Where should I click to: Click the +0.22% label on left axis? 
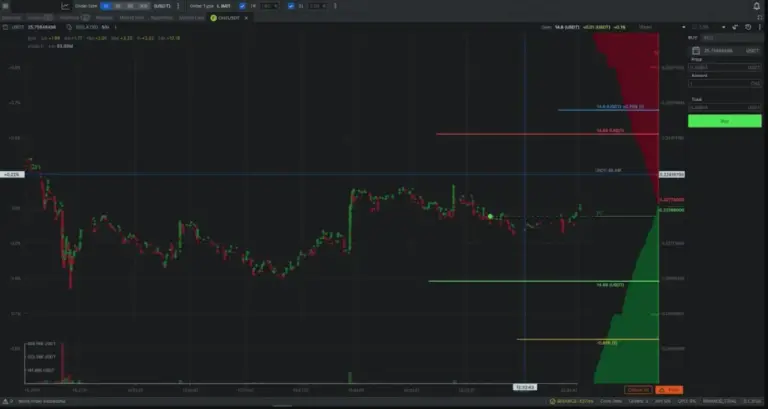pos(12,174)
